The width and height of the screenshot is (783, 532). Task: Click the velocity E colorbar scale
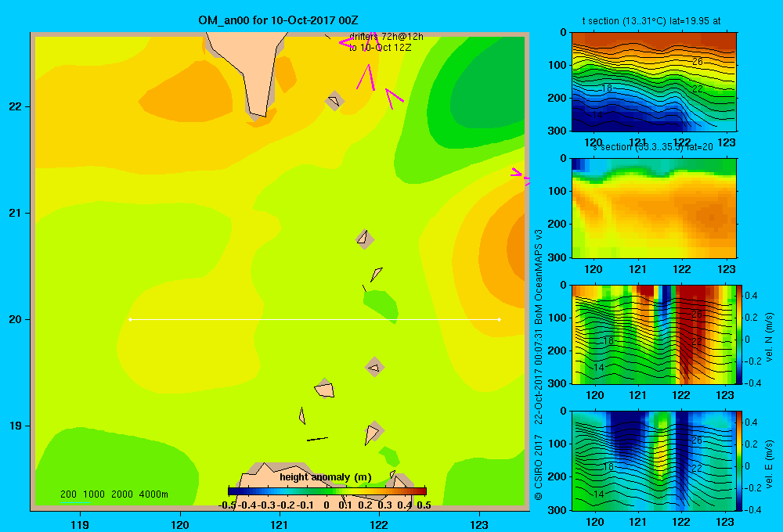pyautogui.click(x=740, y=461)
